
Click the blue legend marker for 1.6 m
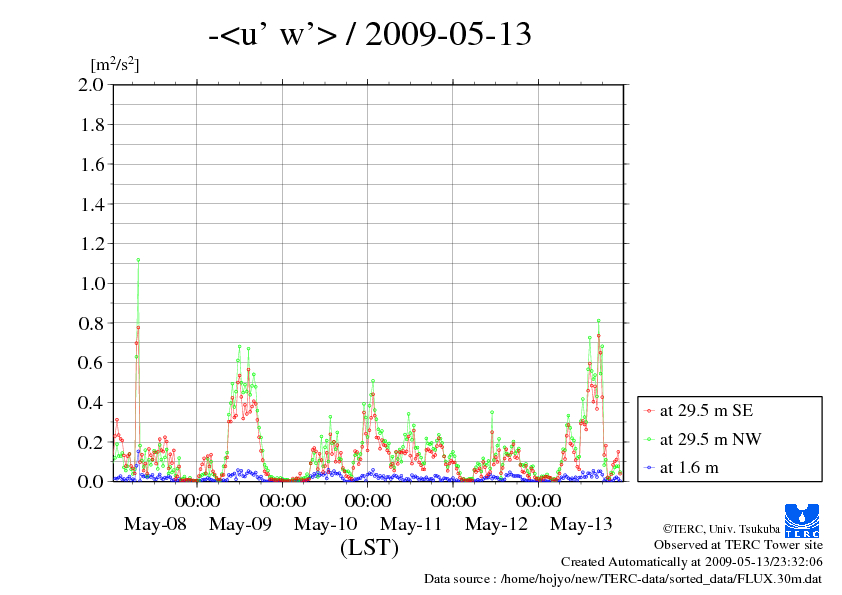tap(649, 468)
